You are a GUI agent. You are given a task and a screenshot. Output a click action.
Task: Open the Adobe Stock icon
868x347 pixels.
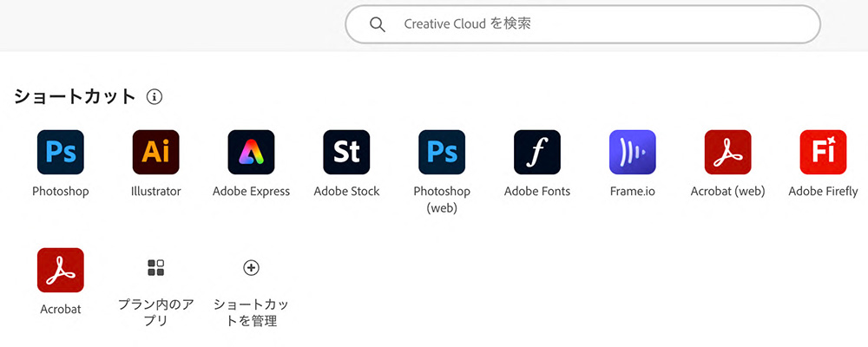(346, 152)
